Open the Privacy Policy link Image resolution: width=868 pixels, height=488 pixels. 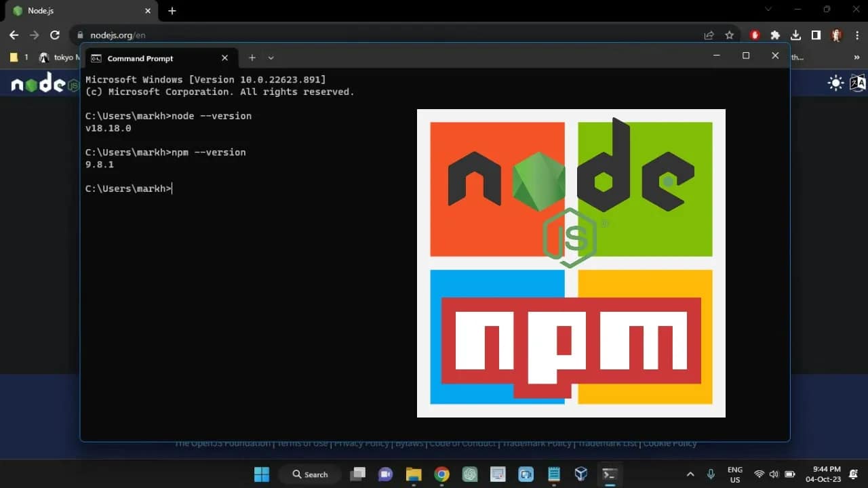(x=361, y=443)
